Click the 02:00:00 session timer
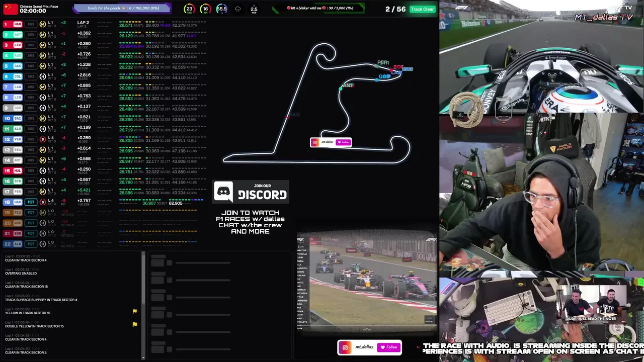 click(x=33, y=11)
